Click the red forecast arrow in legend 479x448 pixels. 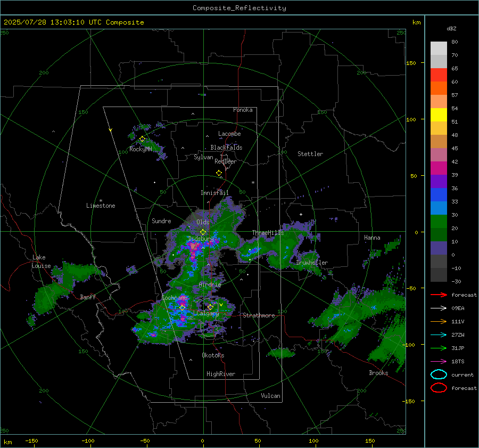[x=439, y=295]
